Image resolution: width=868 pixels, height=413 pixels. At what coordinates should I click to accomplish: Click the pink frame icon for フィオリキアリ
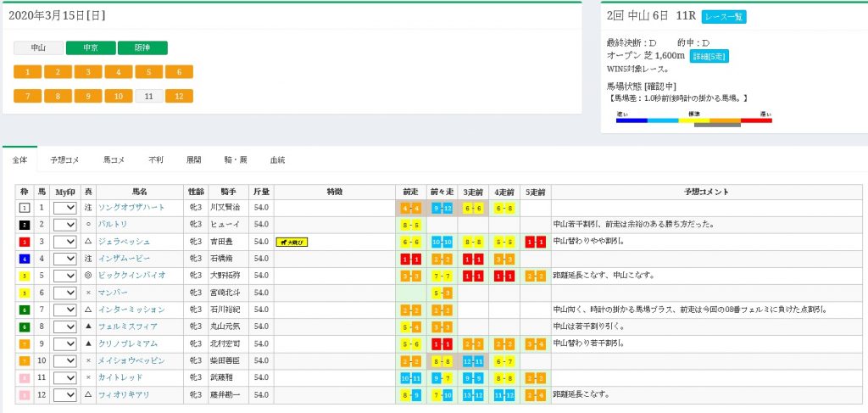(x=25, y=395)
